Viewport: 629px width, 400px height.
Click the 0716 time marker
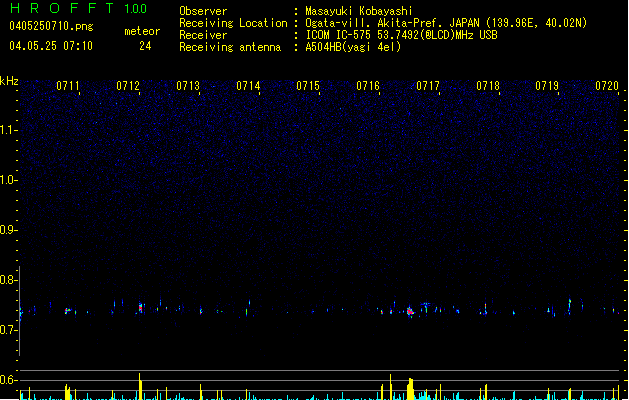[368, 86]
